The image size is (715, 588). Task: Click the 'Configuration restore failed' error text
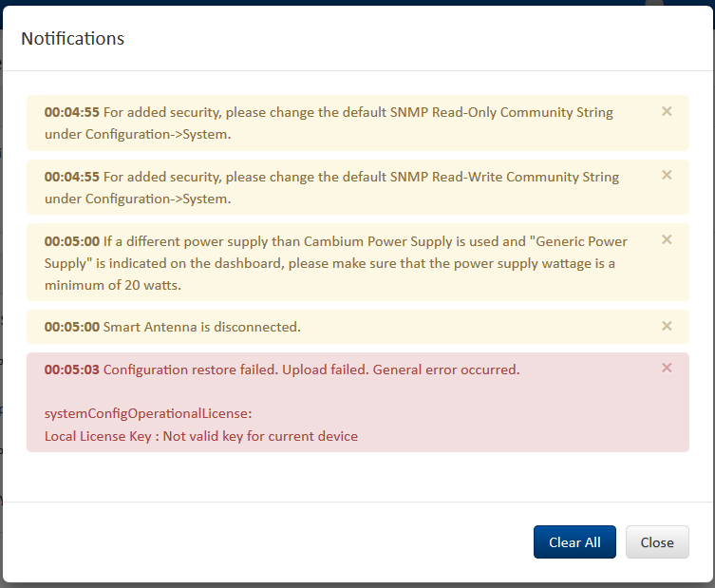tap(311, 370)
